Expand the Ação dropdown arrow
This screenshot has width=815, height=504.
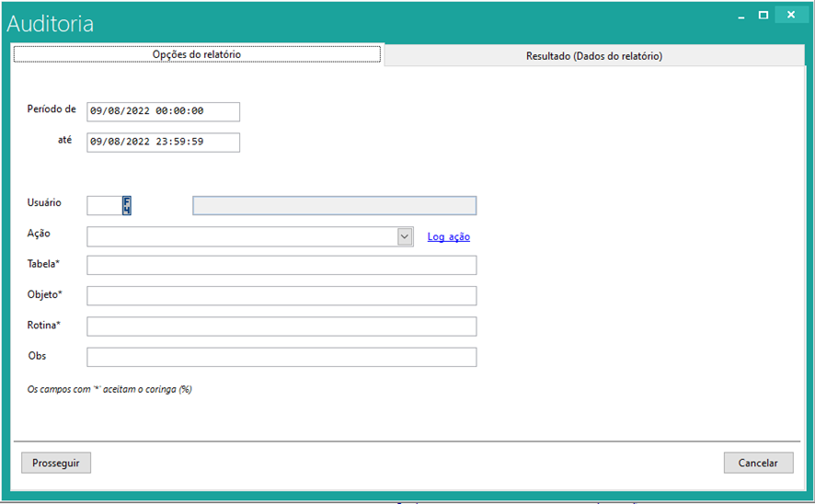[405, 236]
